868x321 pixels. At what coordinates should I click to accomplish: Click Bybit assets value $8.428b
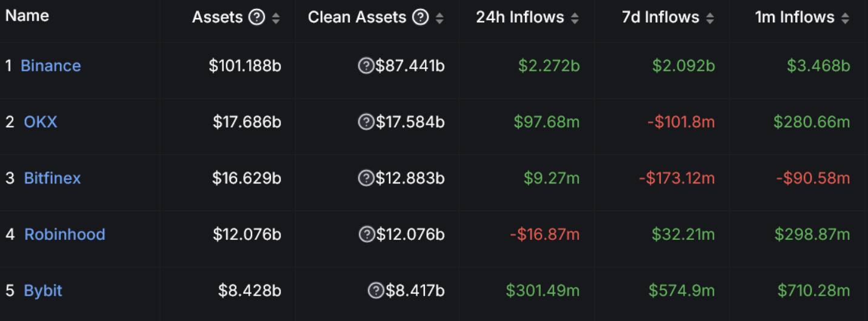tap(249, 291)
